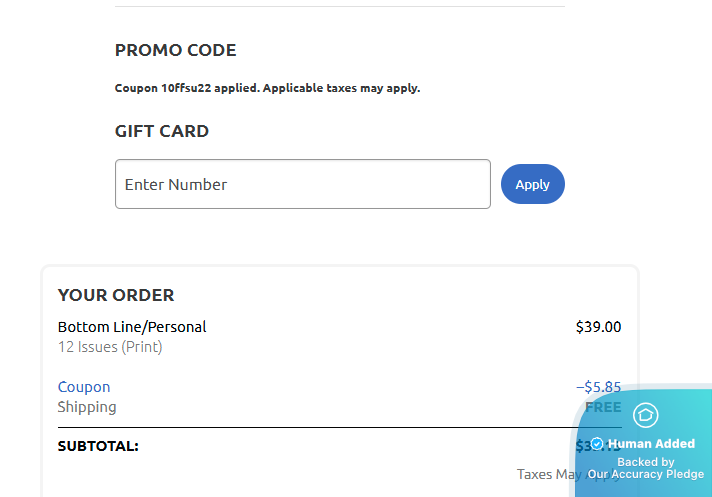
Task: Click the house icon in the badge
Action: [645, 415]
